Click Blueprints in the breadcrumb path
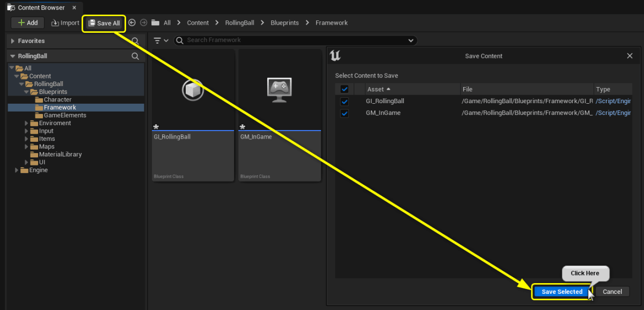Viewport: 644px width, 310px height. (x=284, y=23)
